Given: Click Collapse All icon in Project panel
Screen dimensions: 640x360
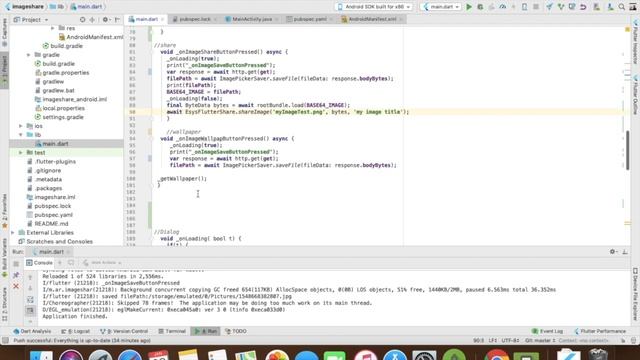Looking at the screenshot, I should pyautogui.click(x=92, y=20).
